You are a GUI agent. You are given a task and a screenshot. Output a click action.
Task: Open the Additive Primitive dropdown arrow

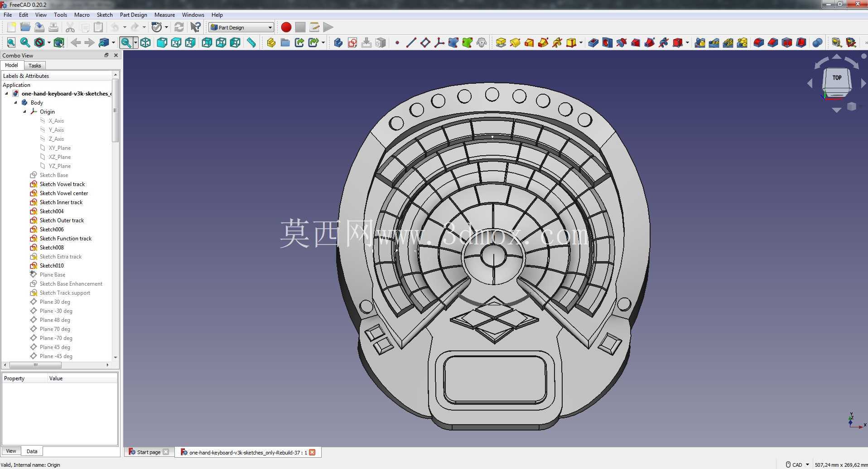(581, 43)
